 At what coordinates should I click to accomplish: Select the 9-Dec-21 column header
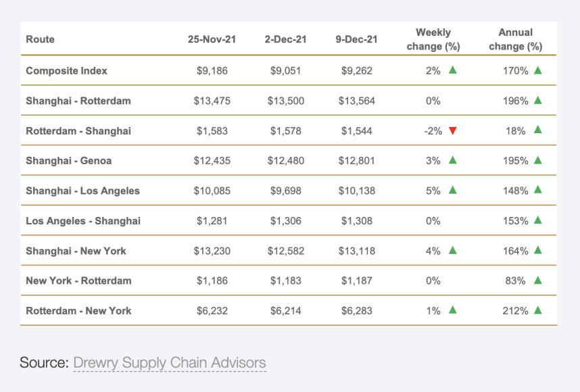click(x=356, y=39)
